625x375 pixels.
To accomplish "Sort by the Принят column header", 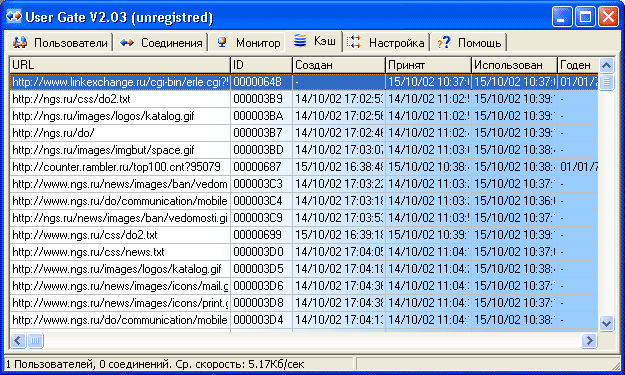I will click(428, 65).
